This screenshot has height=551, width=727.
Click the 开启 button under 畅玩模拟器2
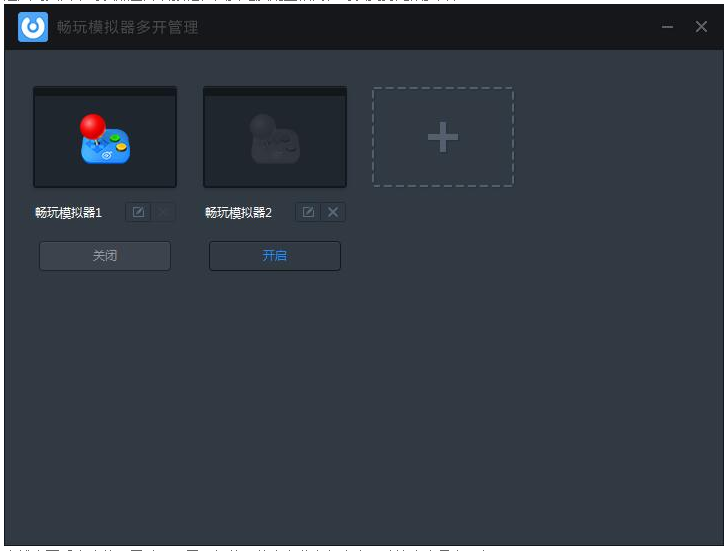274,256
